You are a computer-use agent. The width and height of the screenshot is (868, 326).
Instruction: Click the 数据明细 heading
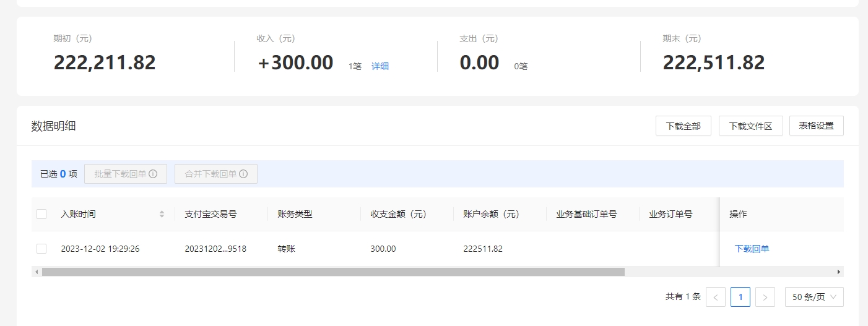pos(54,126)
